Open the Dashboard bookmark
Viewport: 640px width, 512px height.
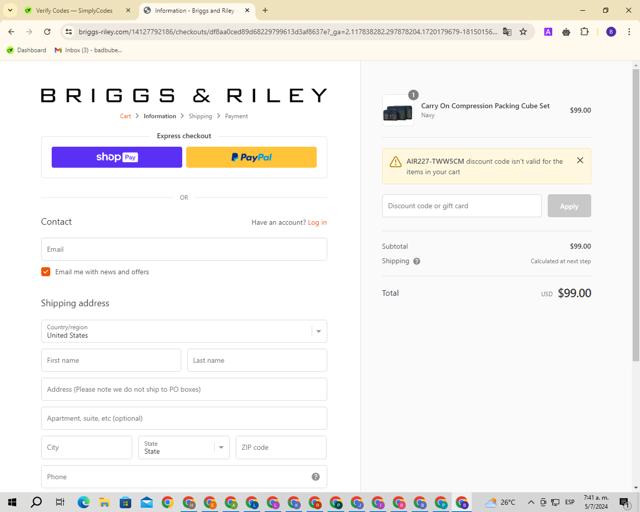coord(27,50)
